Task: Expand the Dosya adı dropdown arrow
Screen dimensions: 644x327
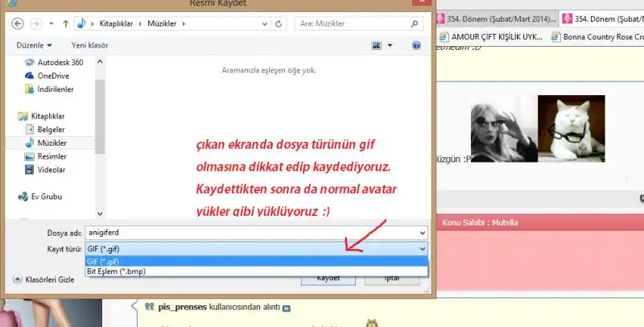Action: tap(423, 233)
